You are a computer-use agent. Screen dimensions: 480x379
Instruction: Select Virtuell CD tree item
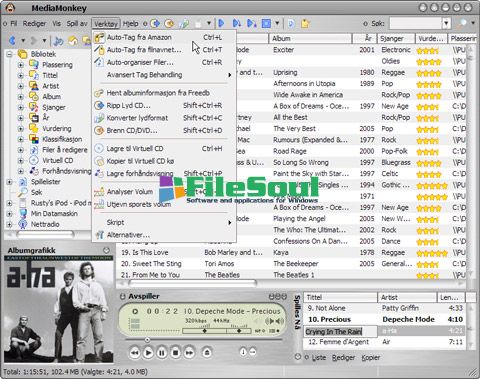click(57, 160)
